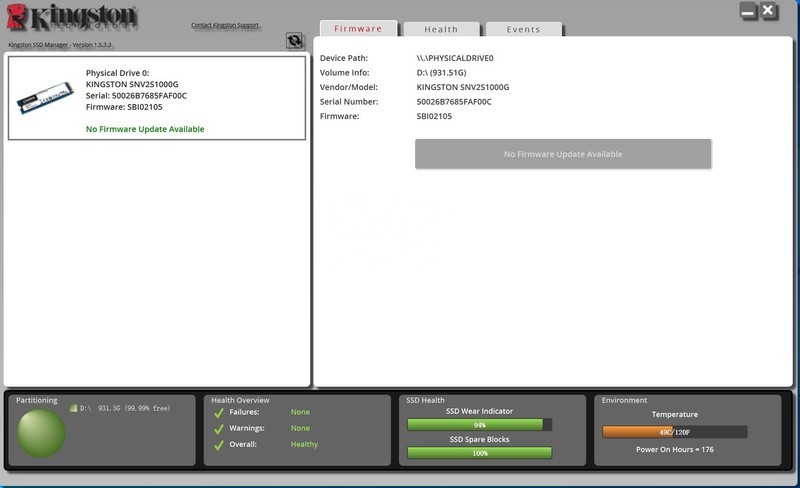Click the SSD Wear Indicator 94% bar
Image resolution: width=800 pixels, height=488 pixels.
[x=480, y=425]
